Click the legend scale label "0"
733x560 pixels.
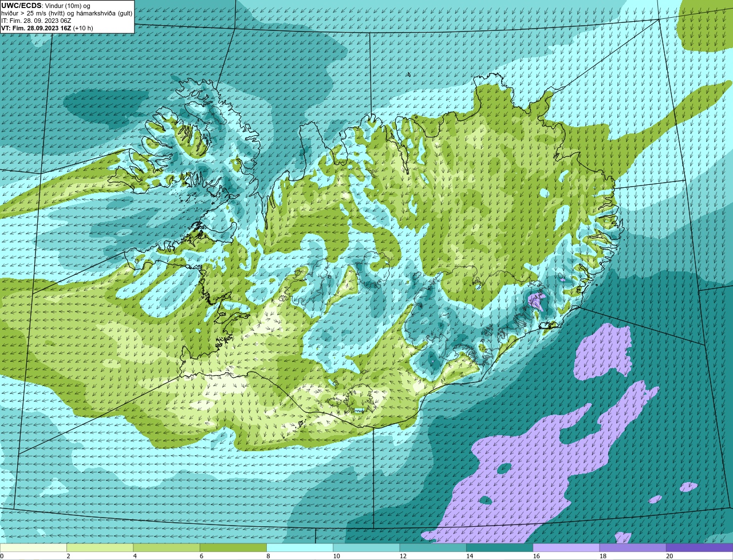2,556
